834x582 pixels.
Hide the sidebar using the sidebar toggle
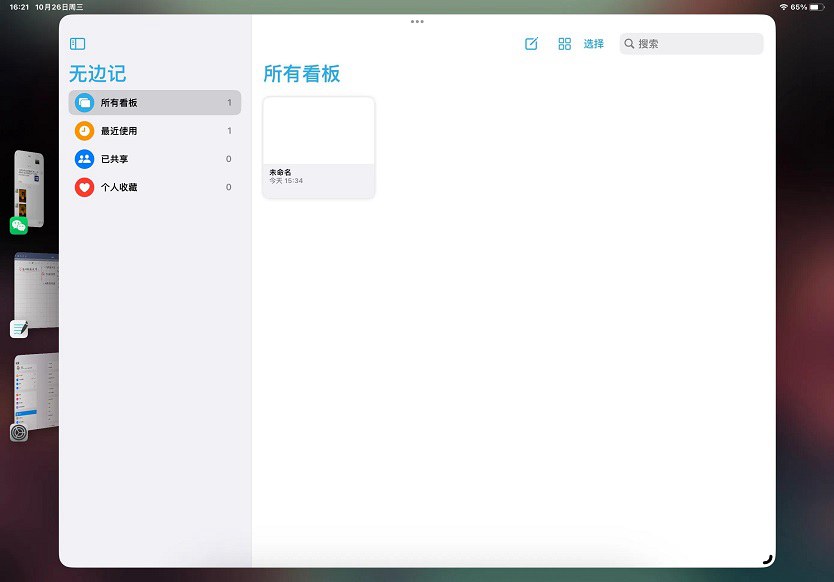tap(78, 43)
